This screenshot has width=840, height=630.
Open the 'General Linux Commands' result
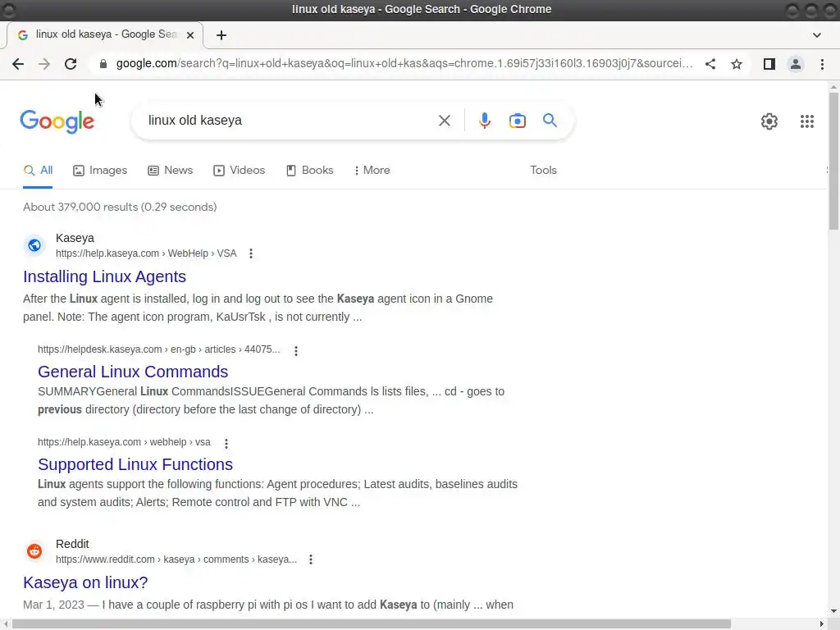[133, 372]
